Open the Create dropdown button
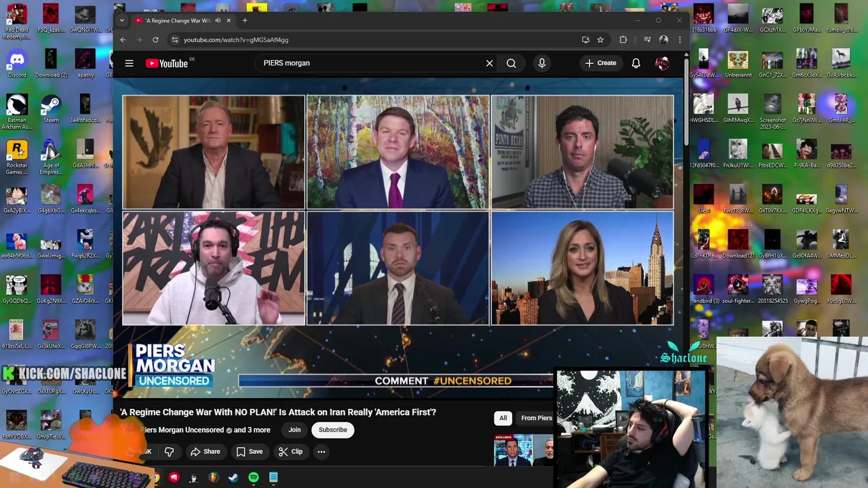The image size is (868, 488). 601,63
